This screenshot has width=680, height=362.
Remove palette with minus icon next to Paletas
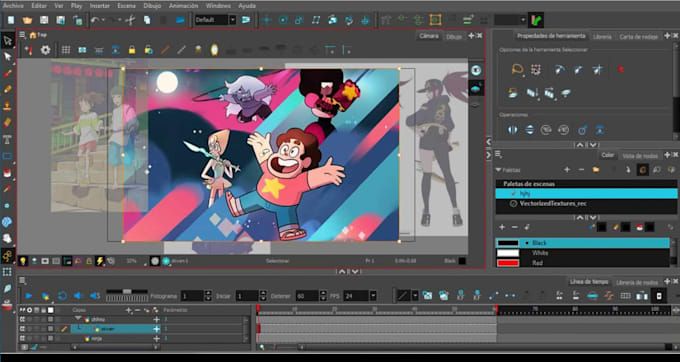(582, 170)
